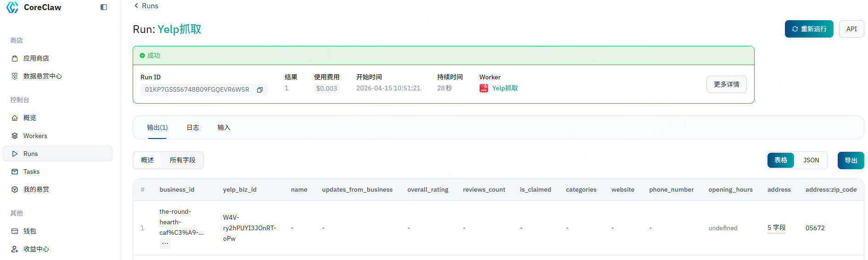Switch to the 输入 input tab

224,127
